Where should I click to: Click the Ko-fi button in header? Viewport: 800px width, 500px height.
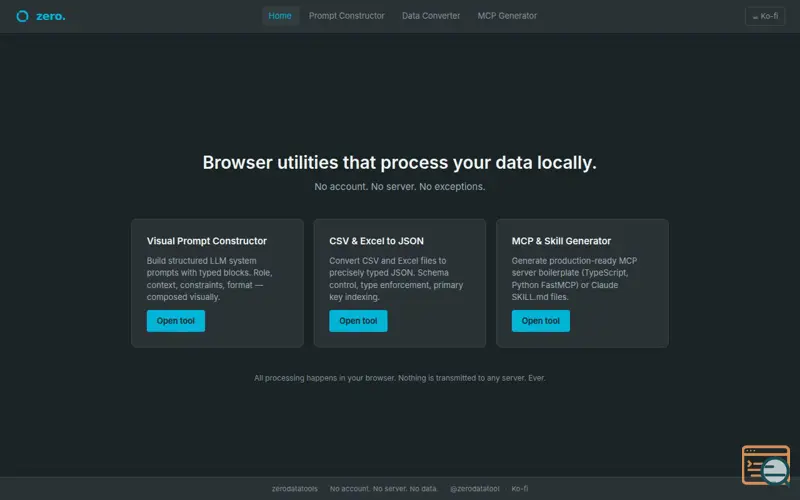765,16
